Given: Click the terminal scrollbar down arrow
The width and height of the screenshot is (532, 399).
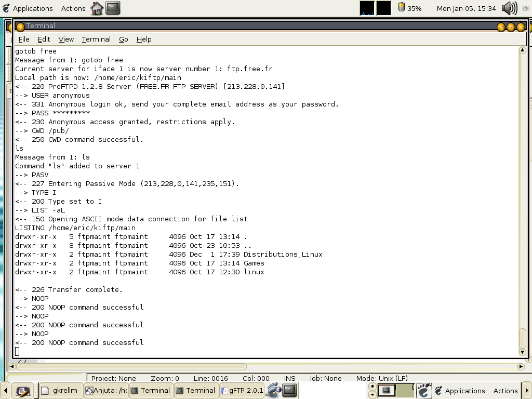Looking at the screenshot, I should pos(523,352).
